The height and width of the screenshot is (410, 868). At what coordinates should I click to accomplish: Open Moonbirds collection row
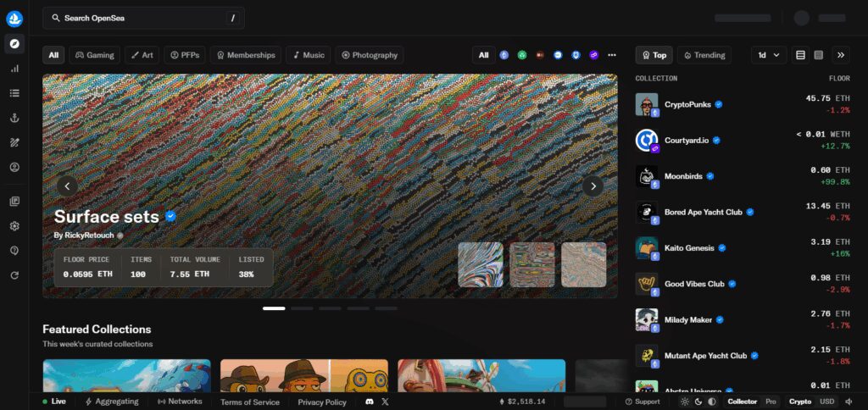pyautogui.click(x=743, y=176)
